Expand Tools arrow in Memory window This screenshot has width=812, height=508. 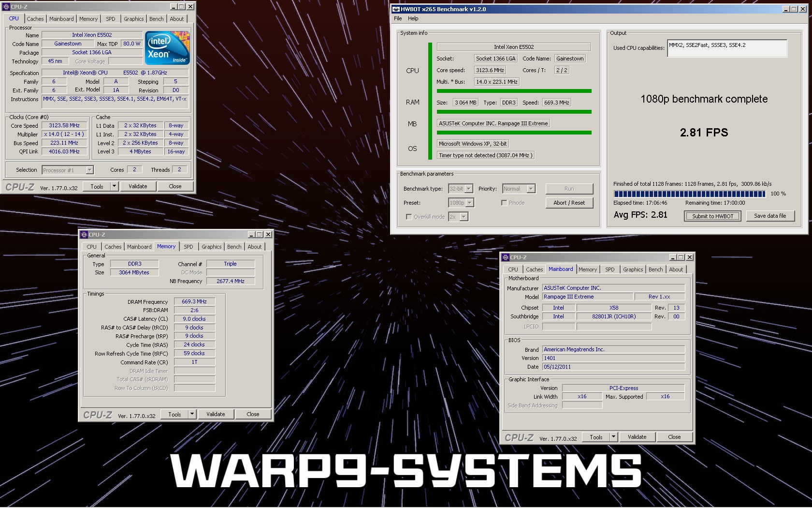[192, 414]
